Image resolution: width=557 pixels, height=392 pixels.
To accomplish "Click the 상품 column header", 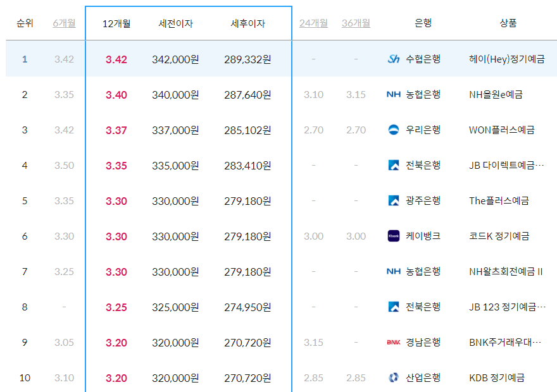I will click(508, 23).
